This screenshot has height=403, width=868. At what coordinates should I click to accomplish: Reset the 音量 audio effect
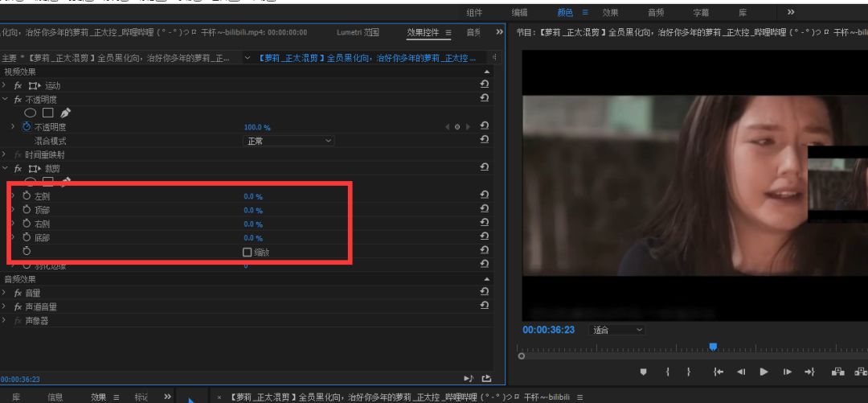click(x=485, y=291)
